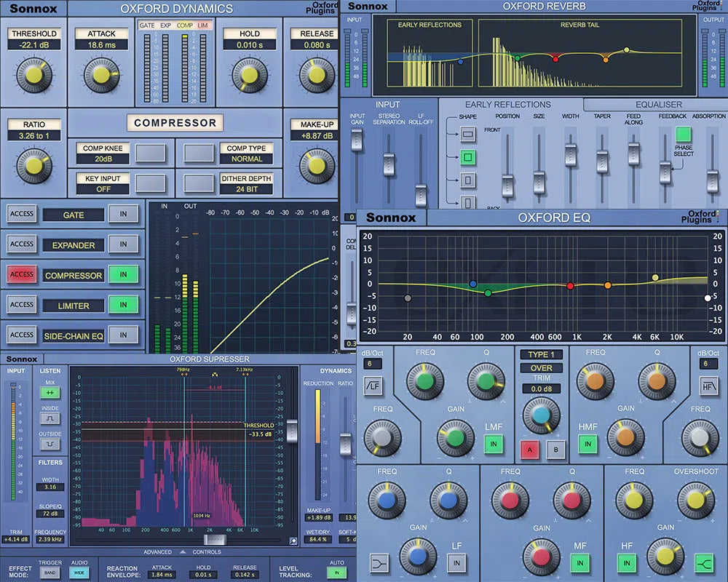This screenshot has width=728, height=582.
Task: Toggle the green HF shelf shape icon
Action: coord(704,563)
